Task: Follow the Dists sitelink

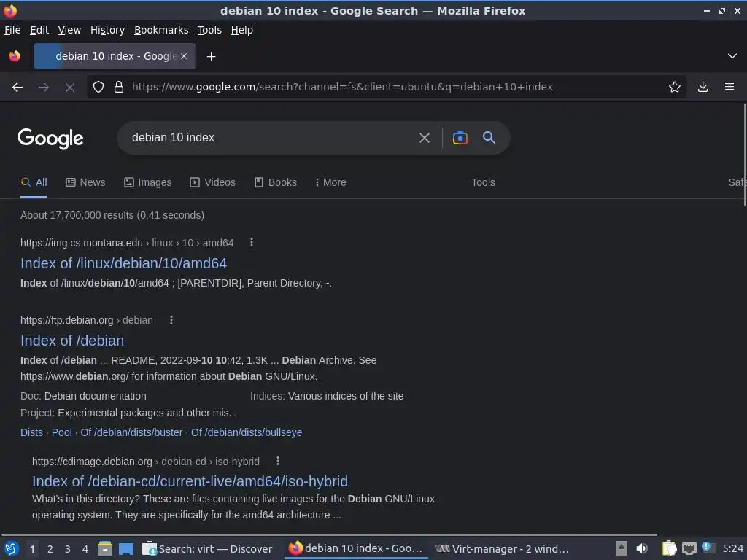Action: coord(31,432)
